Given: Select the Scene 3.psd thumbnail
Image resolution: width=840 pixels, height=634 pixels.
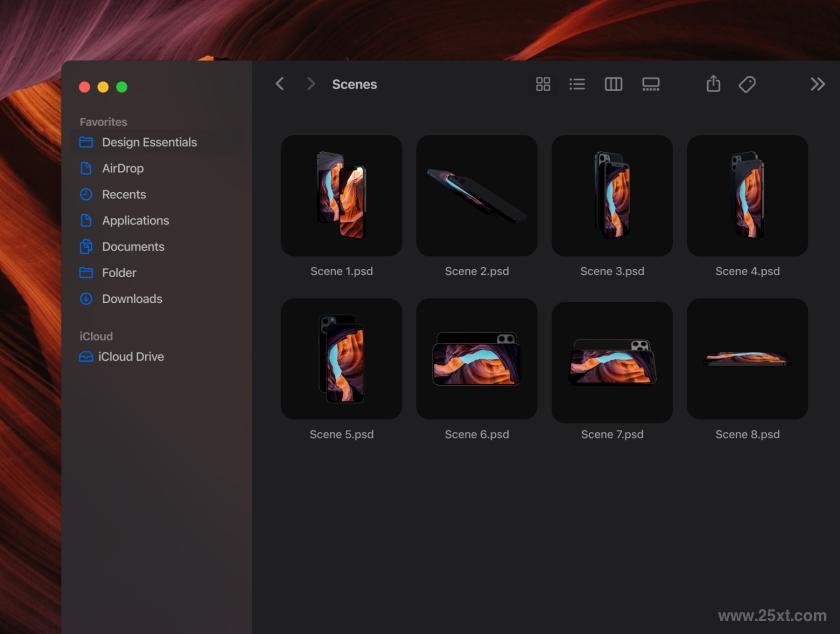Looking at the screenshot, I should tap(612, 196).
